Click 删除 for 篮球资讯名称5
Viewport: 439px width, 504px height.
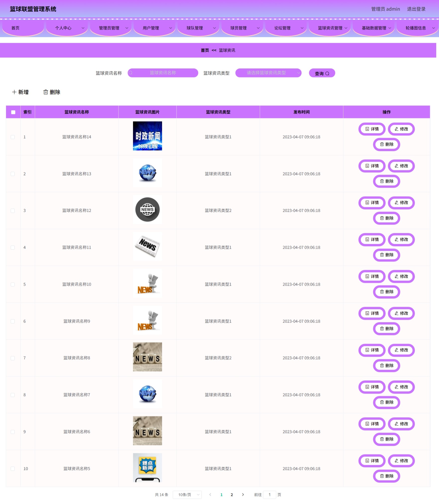point(386,476)
